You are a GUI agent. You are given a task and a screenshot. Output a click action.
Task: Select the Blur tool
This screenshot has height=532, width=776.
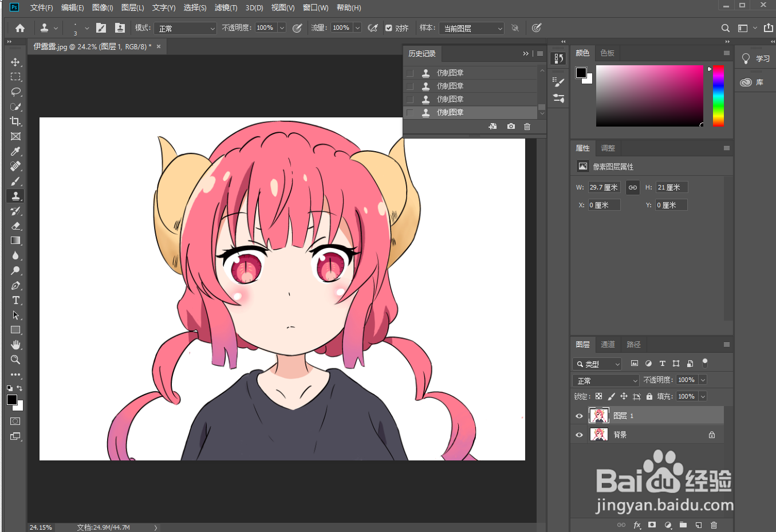point(15,255)
